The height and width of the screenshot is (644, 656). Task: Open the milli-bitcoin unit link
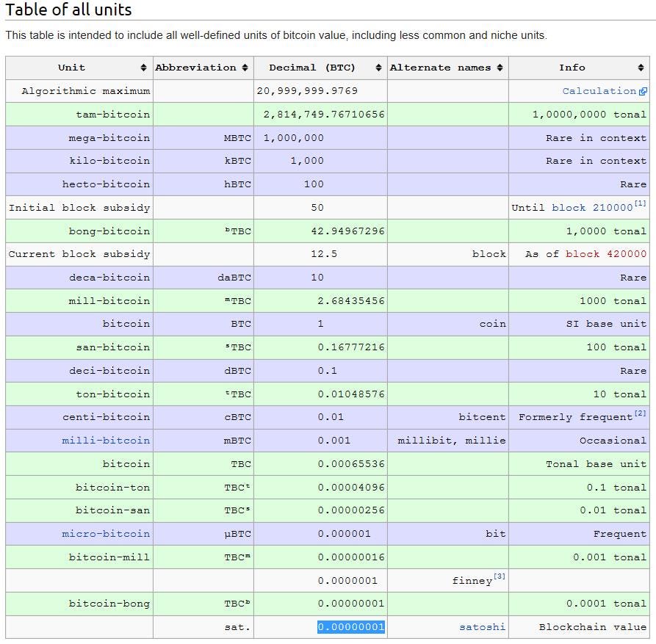(x=106, y=441)
